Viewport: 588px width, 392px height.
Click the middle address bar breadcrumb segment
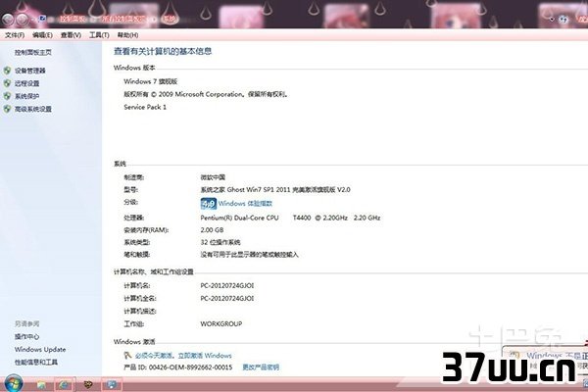point(123,19)
